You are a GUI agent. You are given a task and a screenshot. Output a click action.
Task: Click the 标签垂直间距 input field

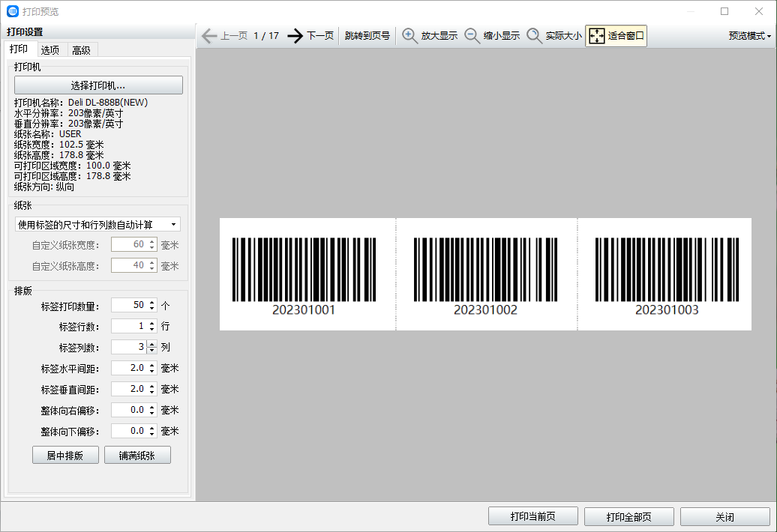[x=129, y=389]
